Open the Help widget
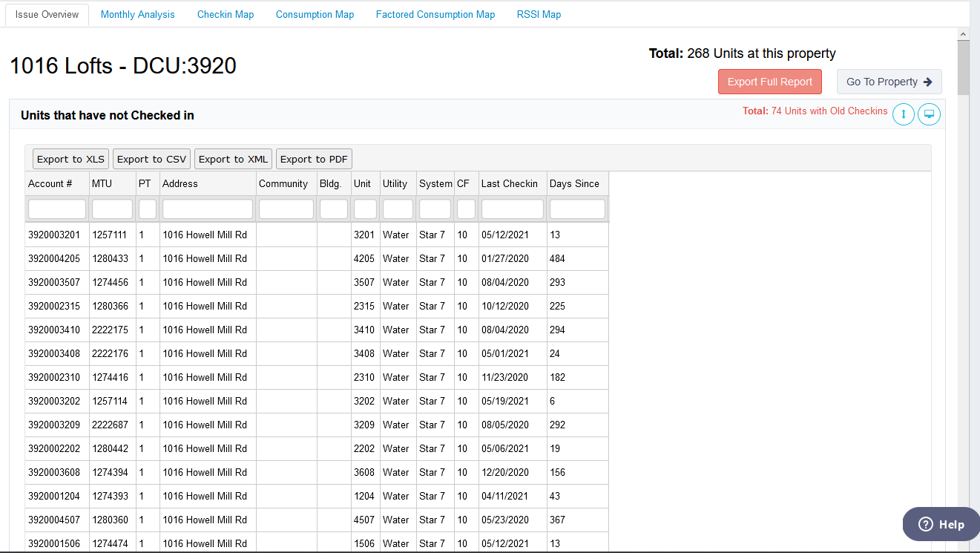Screen dimensions: 980x553 point(941,524)
